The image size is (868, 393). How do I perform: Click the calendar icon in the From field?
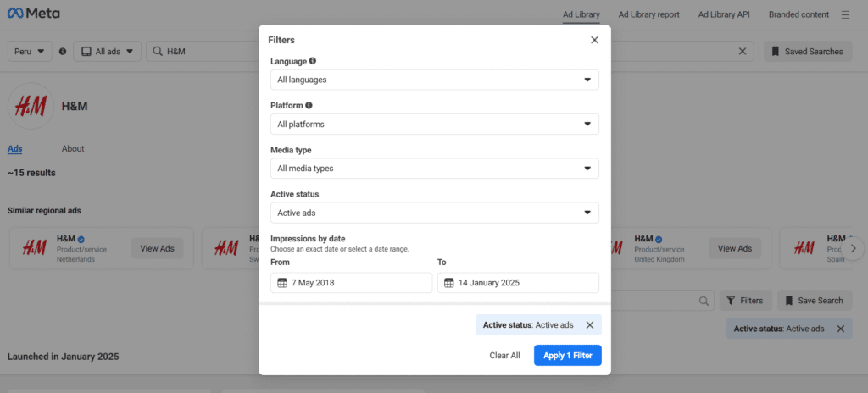pyautogui.click(x=282, y=283)
